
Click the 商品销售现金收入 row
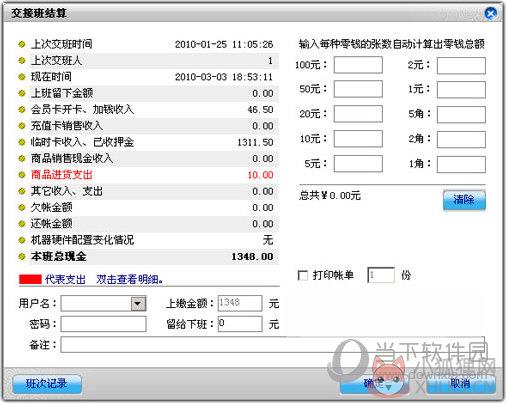[x=149, y=159]
